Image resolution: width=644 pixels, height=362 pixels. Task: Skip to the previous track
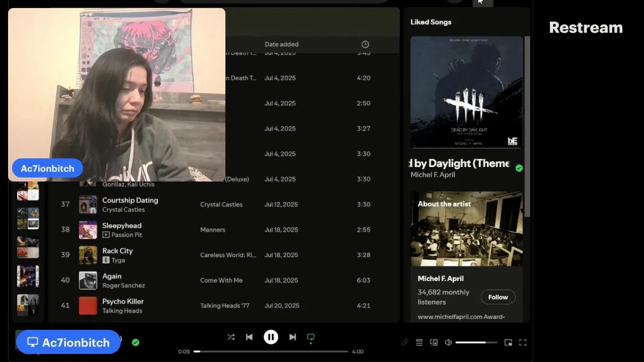pos(249,337)
